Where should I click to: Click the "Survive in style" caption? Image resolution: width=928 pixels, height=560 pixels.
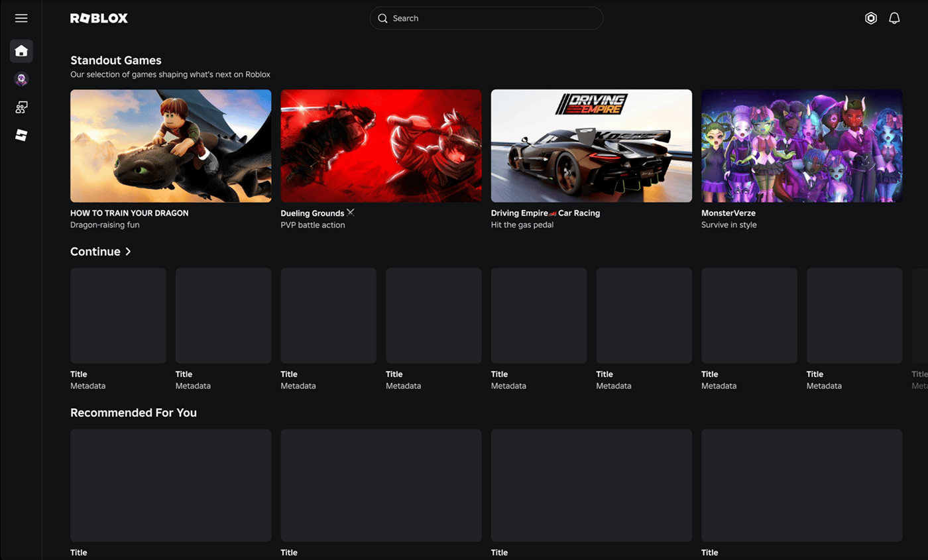coord(729,225)
